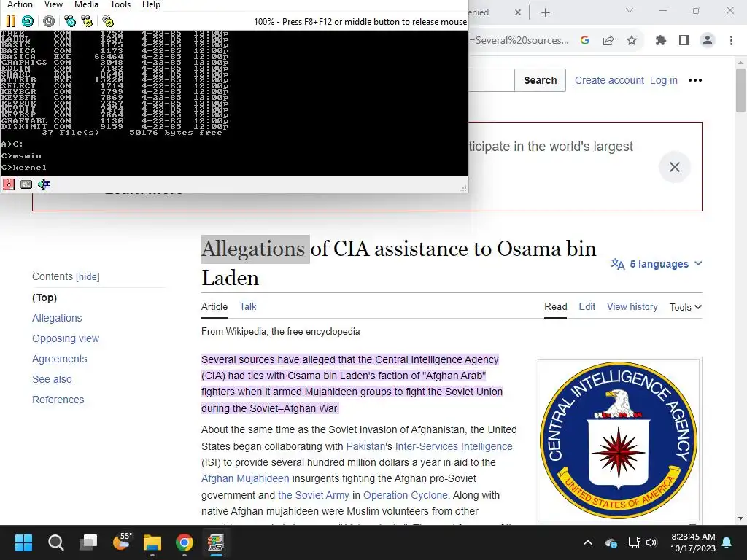Open volume control in system tray
The image size is (747, 560).
(x=651, y=542)
